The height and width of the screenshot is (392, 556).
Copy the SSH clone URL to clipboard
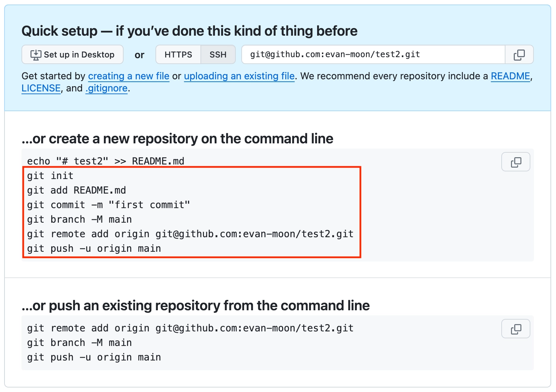pos(519,55)
